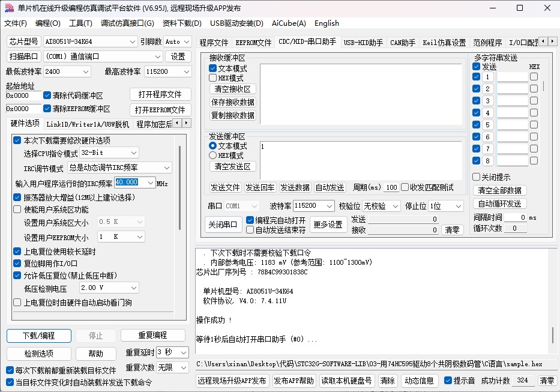Click the 周期(ms) 100 input field
Screen dimensions: 560x392
(x=392, y=188)
